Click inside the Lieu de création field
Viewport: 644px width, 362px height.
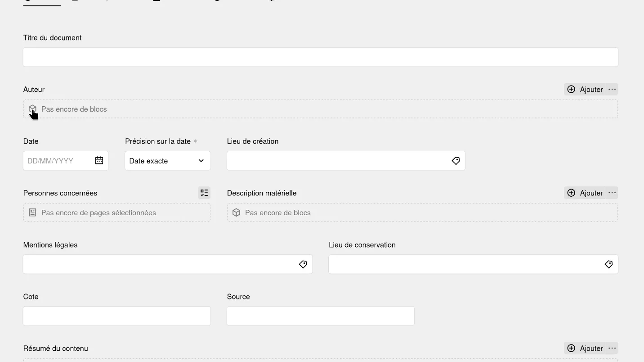point(337,161)
